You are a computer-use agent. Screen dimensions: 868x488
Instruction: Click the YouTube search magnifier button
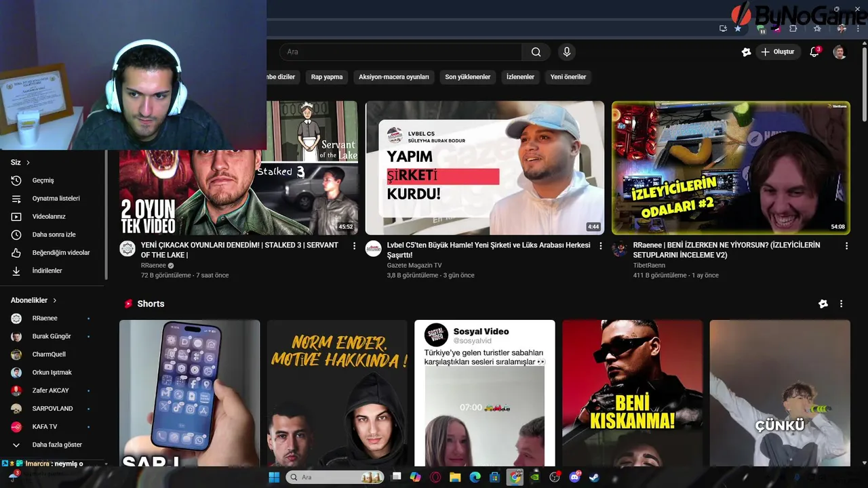tap(536, 52)
